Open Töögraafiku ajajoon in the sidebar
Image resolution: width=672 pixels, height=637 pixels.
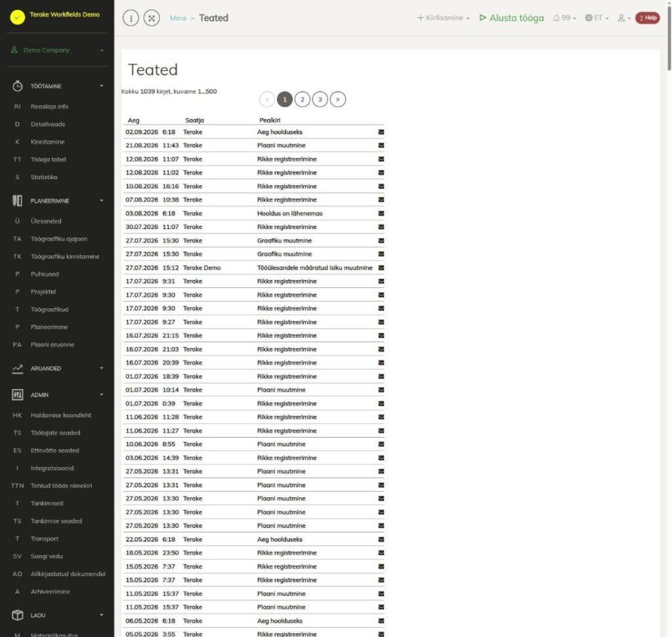(58, 239)
